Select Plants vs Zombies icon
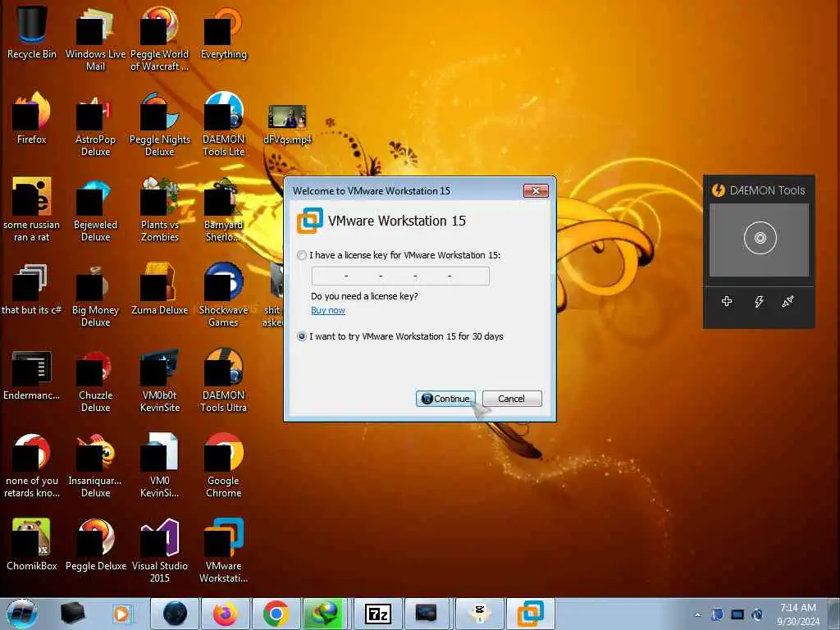840x630 pixels. pos(160,209)
